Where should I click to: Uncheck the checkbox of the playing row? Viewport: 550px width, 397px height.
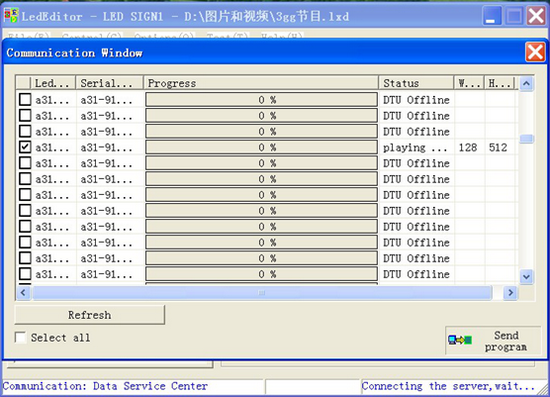coord(25,147)
